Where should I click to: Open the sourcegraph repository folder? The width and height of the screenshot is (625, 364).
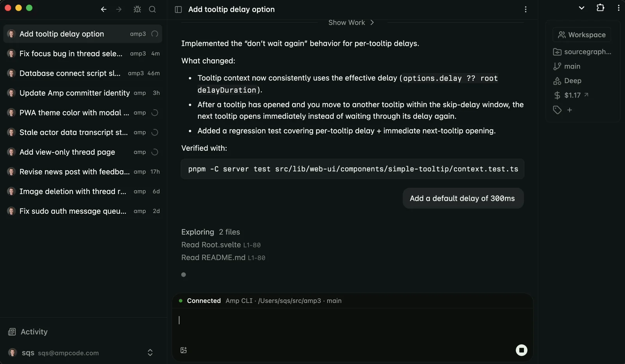582,52
